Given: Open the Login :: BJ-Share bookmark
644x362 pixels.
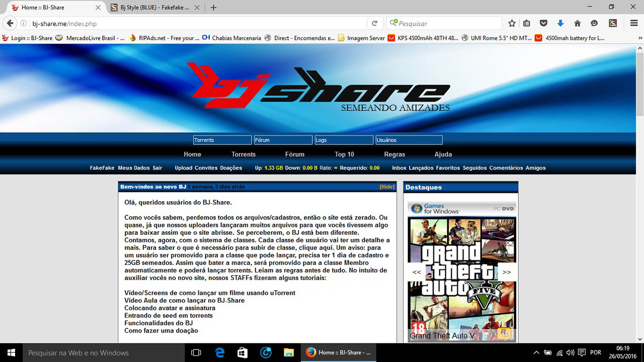Looking at the screenshot, I should [28, 38].
